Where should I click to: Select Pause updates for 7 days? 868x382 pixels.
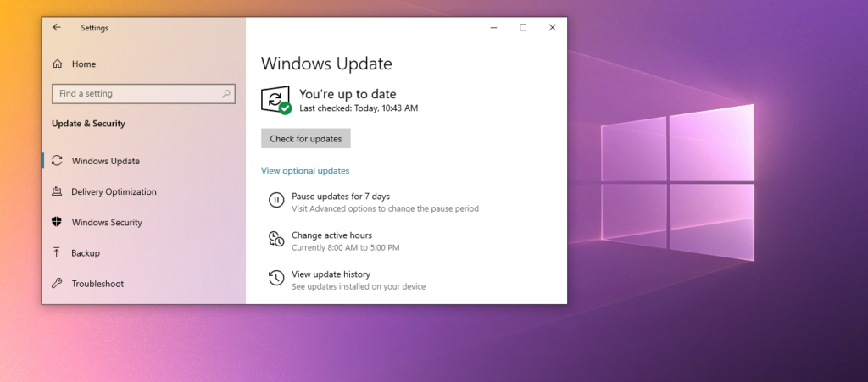[341, 197]
